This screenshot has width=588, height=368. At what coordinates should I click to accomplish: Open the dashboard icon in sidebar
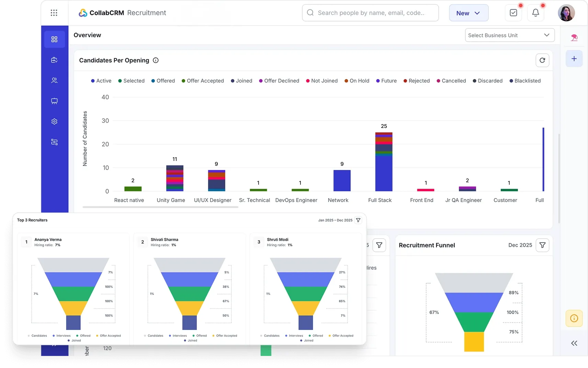click(x=54, y=39)
